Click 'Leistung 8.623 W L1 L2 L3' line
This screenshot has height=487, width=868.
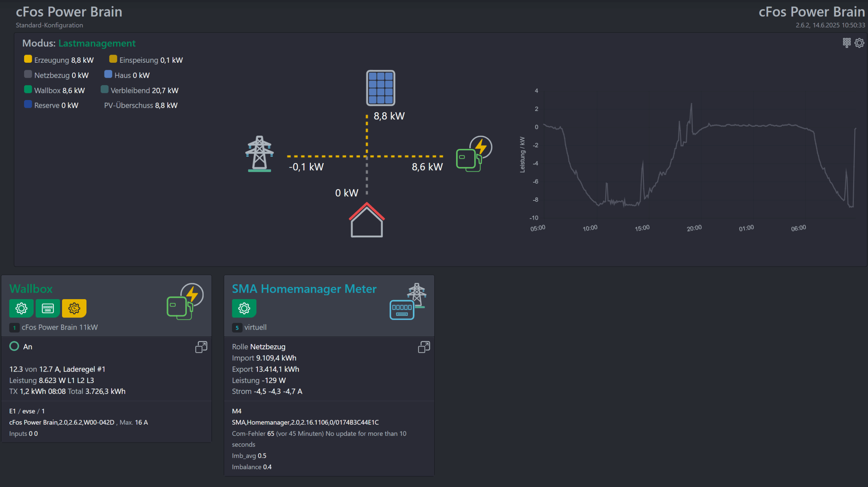52,380
